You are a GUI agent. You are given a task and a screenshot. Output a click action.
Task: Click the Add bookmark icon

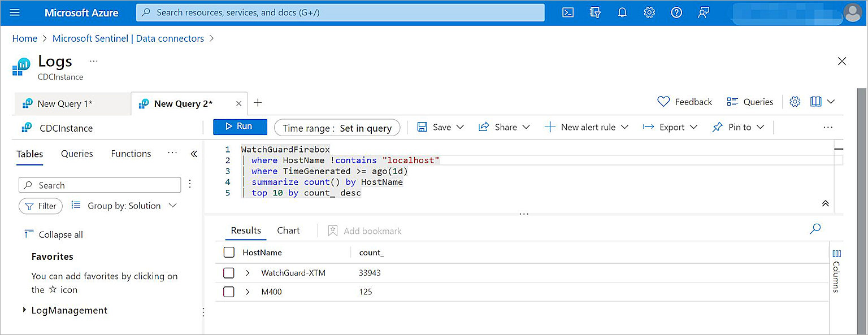(x=332, y=230)
